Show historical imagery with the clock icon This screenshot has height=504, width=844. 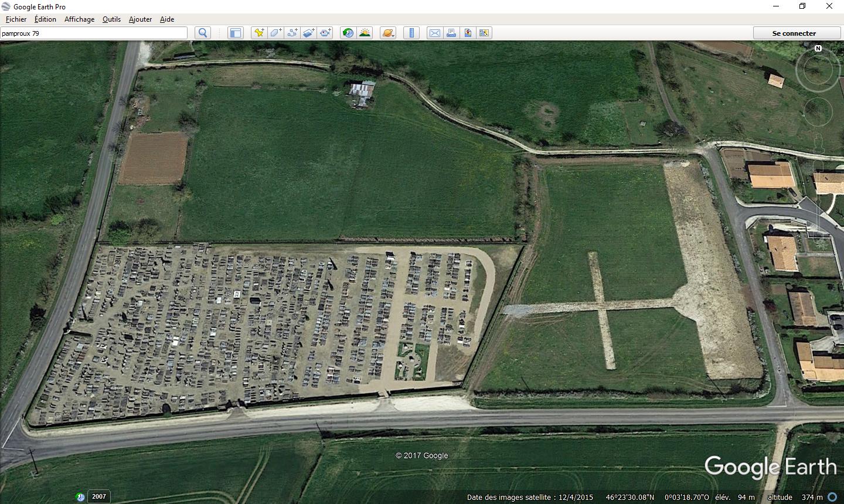(x=348, y=33)
